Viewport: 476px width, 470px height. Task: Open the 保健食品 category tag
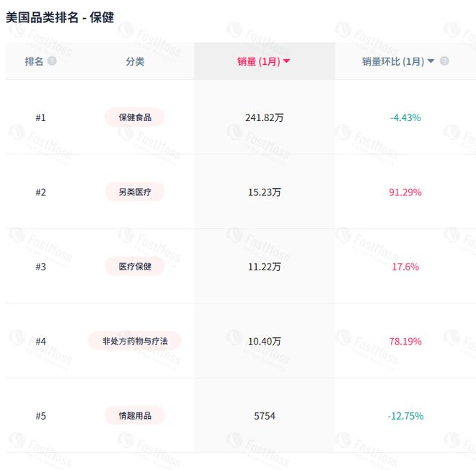pos(135,117)
